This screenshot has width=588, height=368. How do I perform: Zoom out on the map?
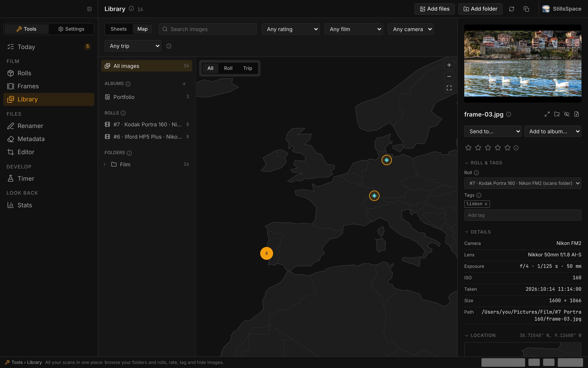(x=449, y=77)
